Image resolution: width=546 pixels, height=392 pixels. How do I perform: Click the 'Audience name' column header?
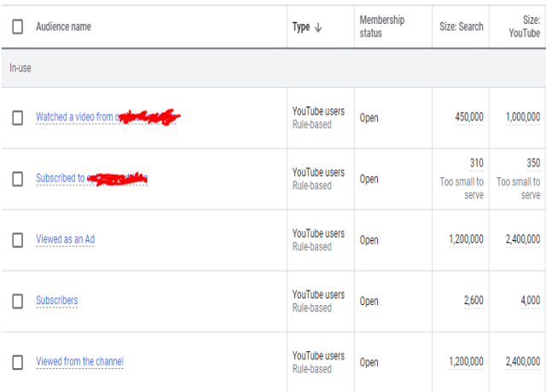coord(63,27)
